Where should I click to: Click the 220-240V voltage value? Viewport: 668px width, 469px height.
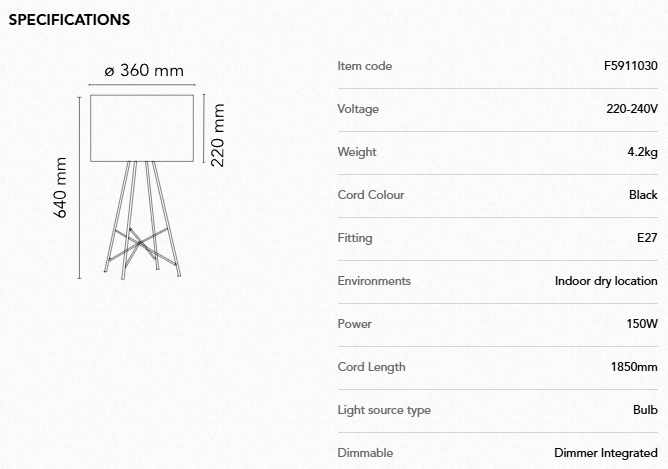(x=631, y=109)
